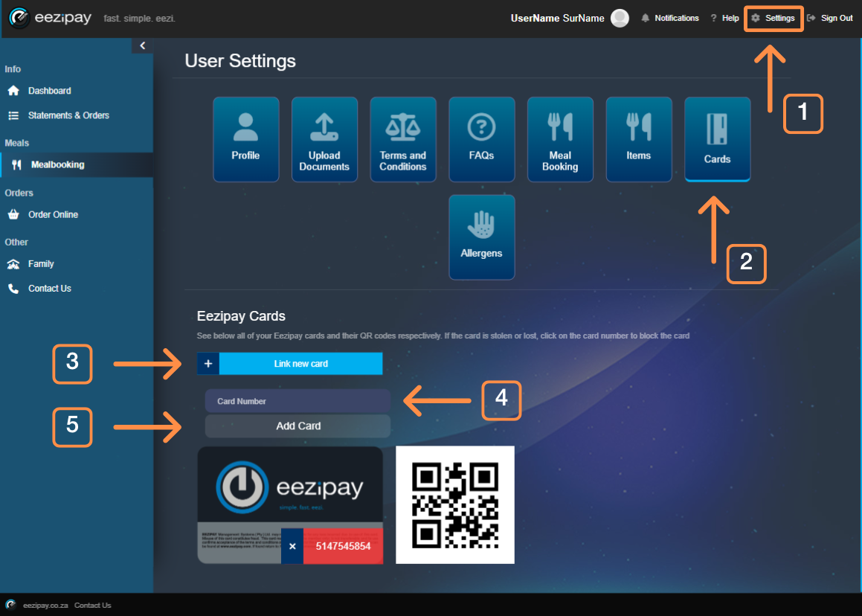Open the Items tile
The height and width of the screenshot is (616, 862).
click(639, 139)
